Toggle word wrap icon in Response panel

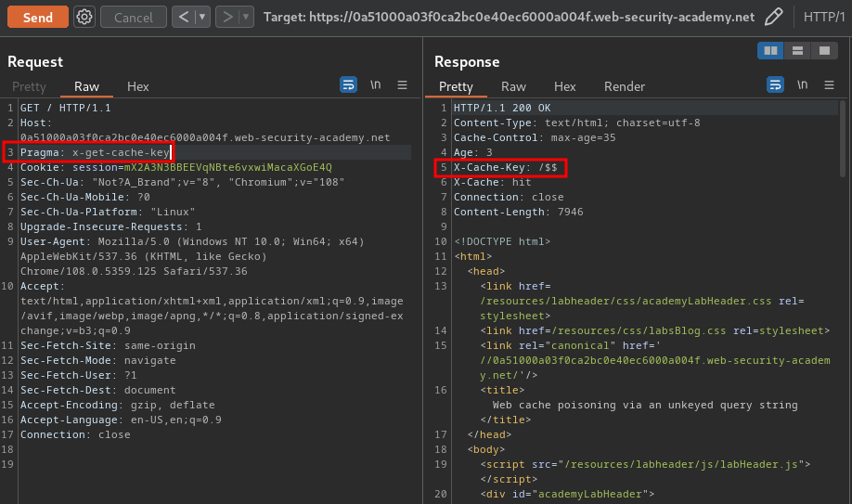[775, 84]
